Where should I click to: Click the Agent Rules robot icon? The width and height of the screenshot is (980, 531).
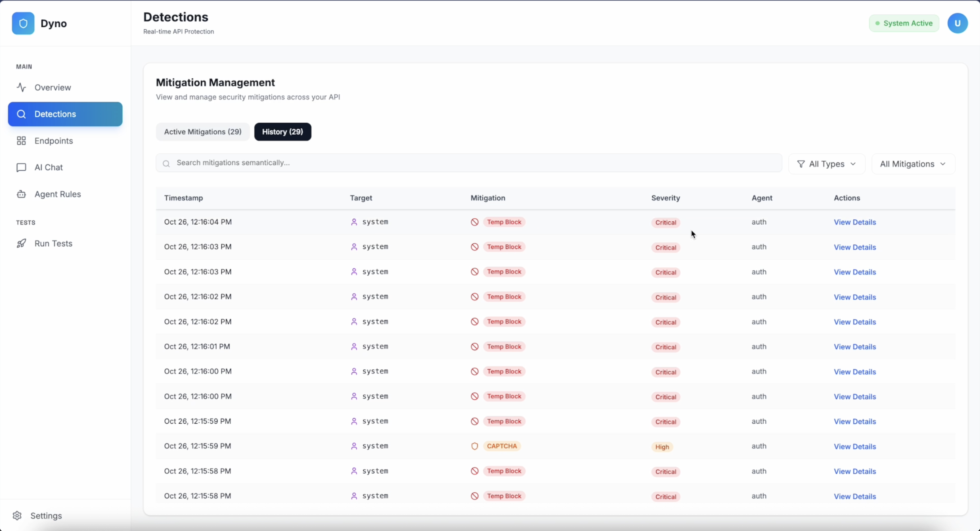[21, 194]
